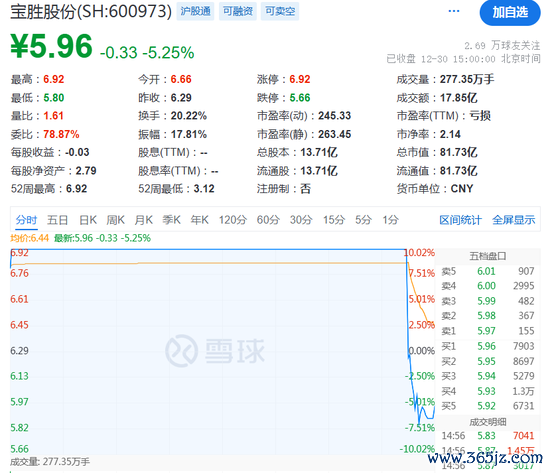This screenshot has width=550, height=473.
Task: Click the 总市值 value 81.73亿
Action: 458,152
